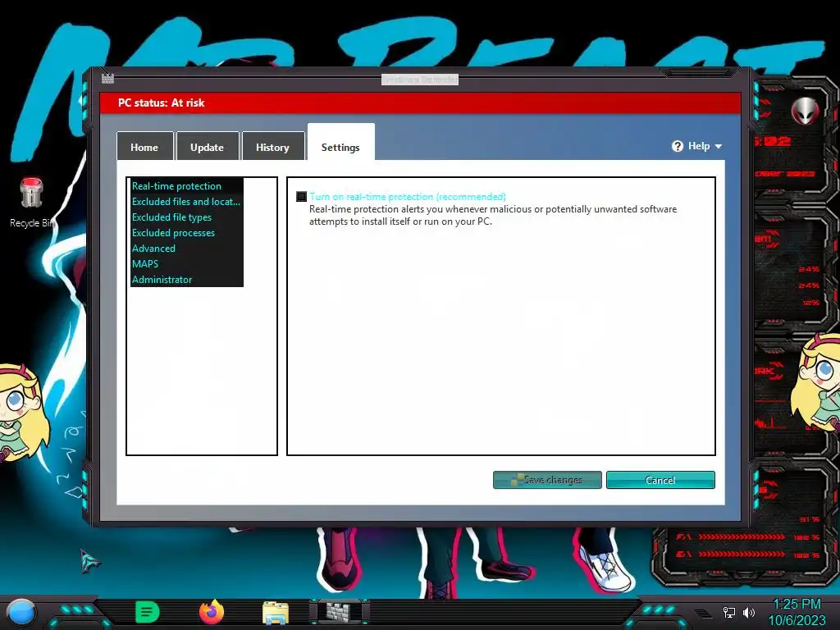
Task: Open Excluded processes settings
Action: tap(173, 232)
